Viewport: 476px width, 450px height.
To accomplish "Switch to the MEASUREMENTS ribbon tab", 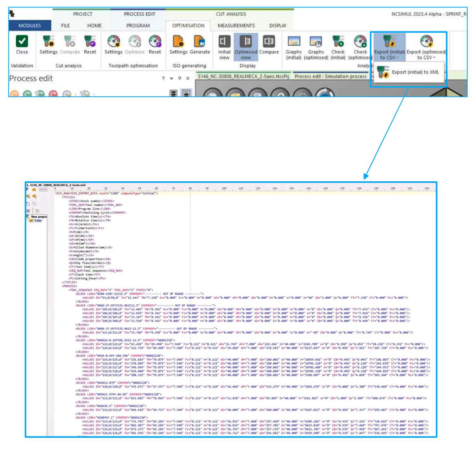I will click(236, 25).
